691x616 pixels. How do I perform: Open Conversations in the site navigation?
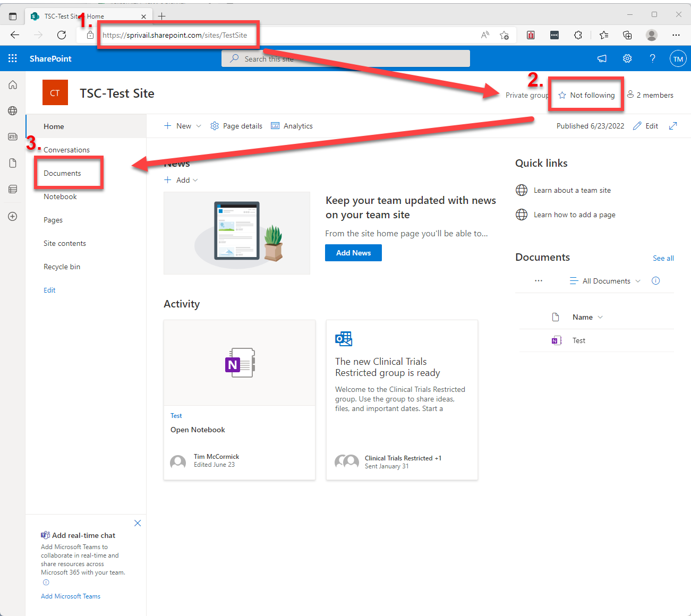click(x=66, y=150)
